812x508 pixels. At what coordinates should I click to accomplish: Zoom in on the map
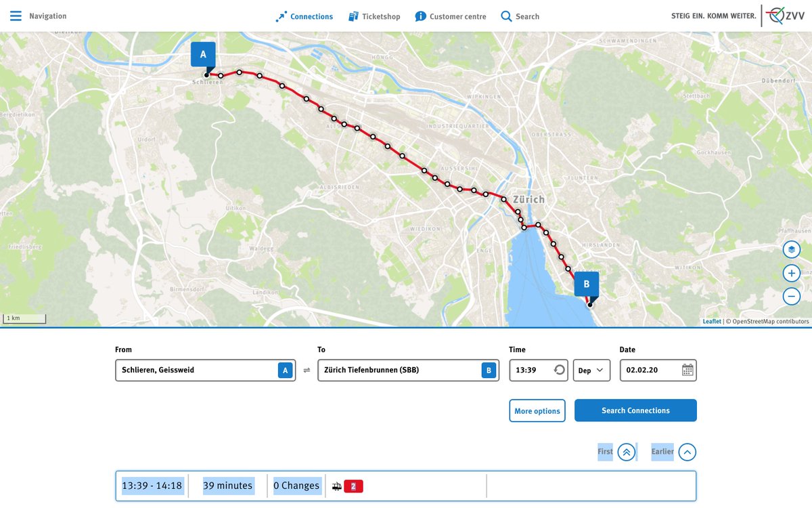[x=792, y=273]
